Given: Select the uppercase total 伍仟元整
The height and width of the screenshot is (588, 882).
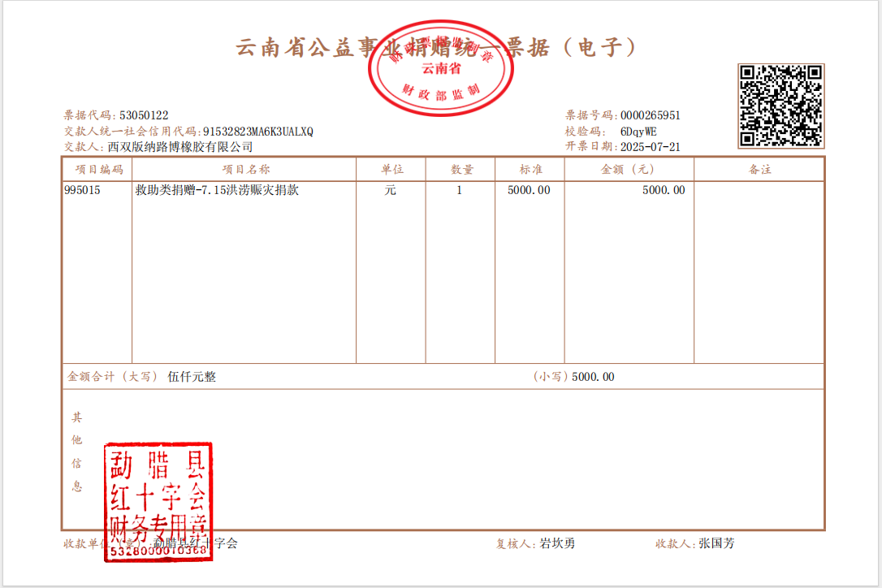Looking at the screenshot, I should (192, 377).
